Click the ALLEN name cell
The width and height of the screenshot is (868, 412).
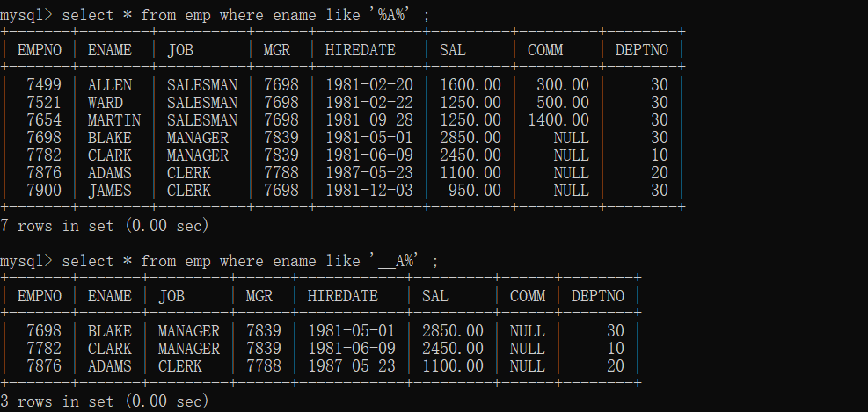coord(110,85)
